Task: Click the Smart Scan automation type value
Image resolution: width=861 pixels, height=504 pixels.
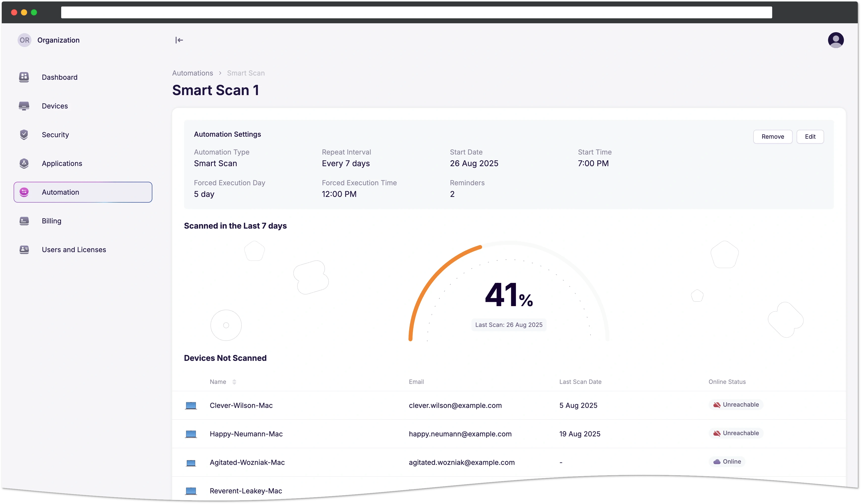Action: [215, 163]
